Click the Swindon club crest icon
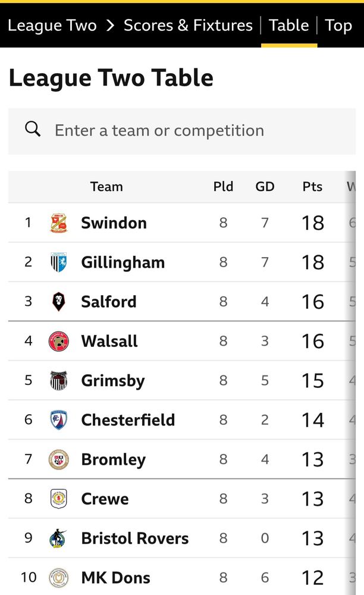Viewport: 364px width, 595px height. point(59,223)
